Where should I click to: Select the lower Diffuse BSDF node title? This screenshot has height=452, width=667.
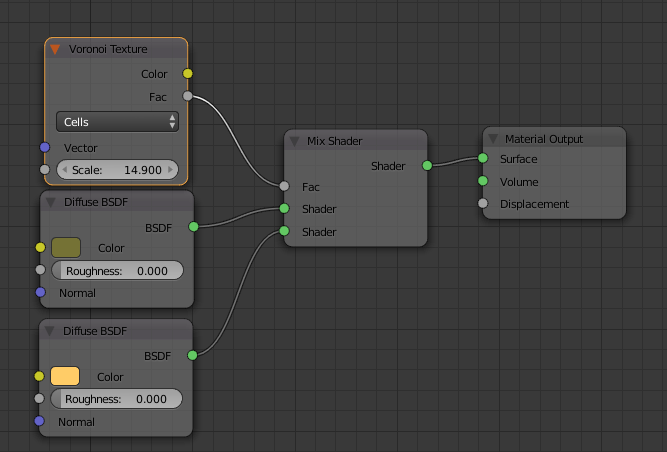point(95,331)
